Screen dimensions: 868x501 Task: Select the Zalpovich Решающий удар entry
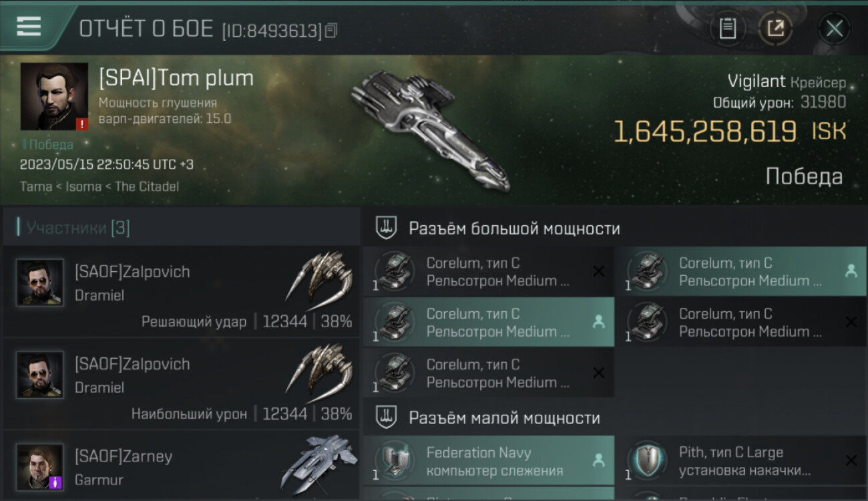click(181, 292)
